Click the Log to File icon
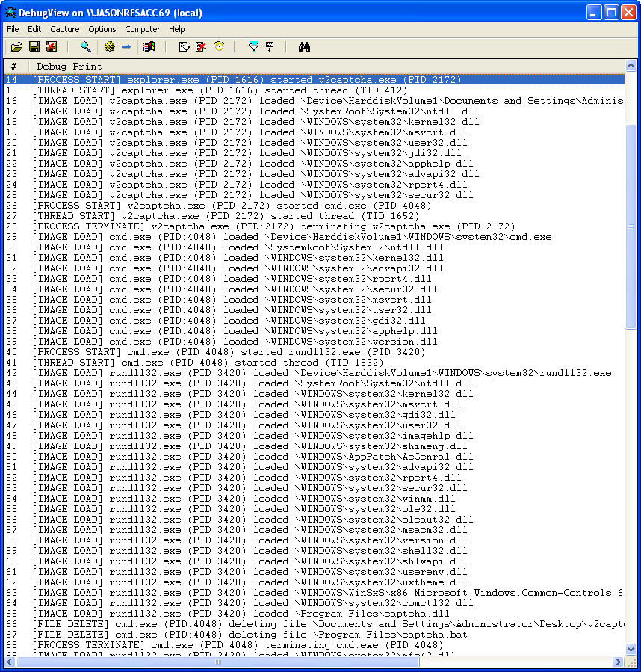 click(51, 47)
